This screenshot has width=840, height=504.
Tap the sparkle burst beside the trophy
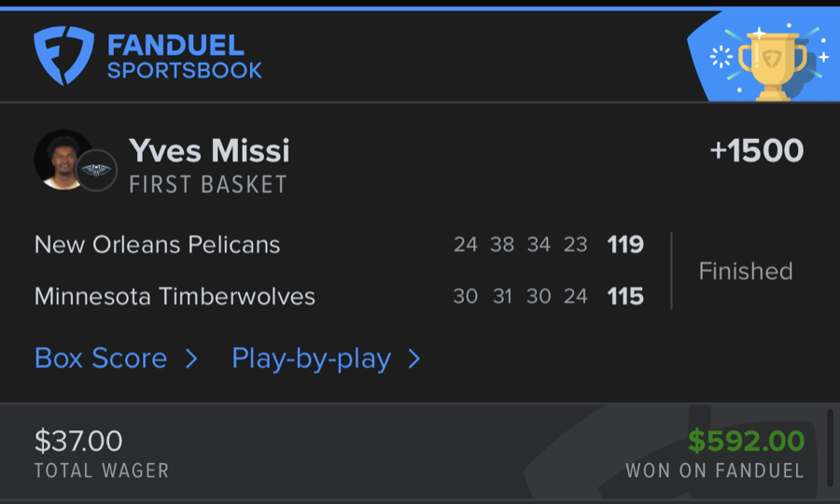(x=721, y=57)
